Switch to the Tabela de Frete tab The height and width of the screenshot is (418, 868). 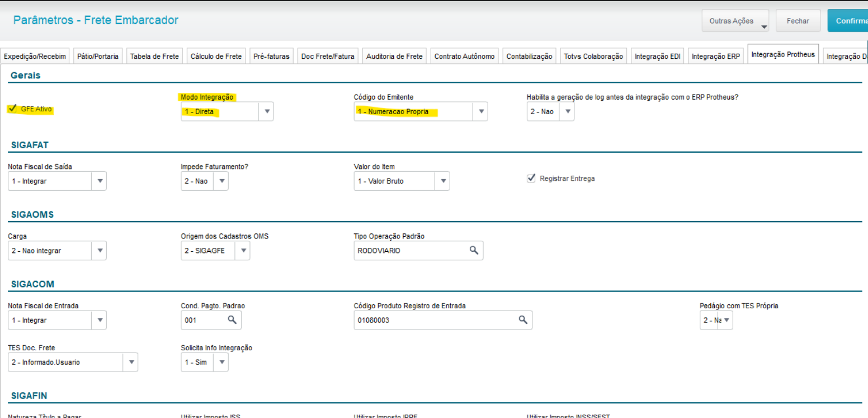pos(154,56)
